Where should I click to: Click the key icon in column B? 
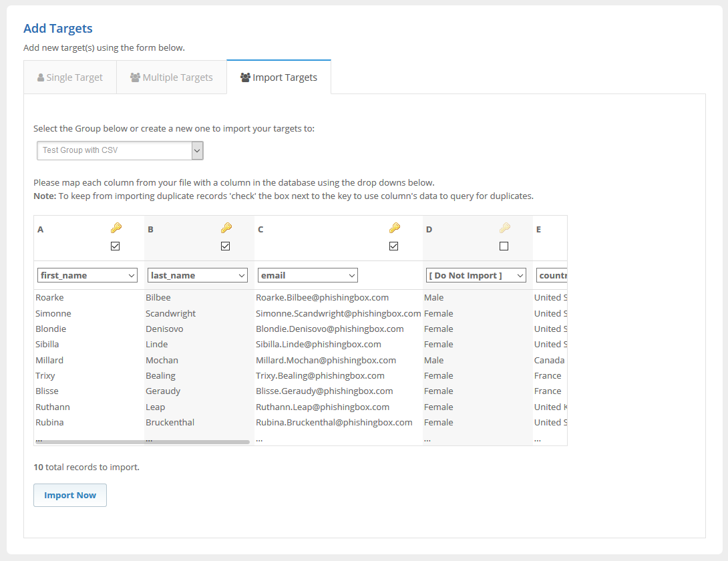[226, 228]
